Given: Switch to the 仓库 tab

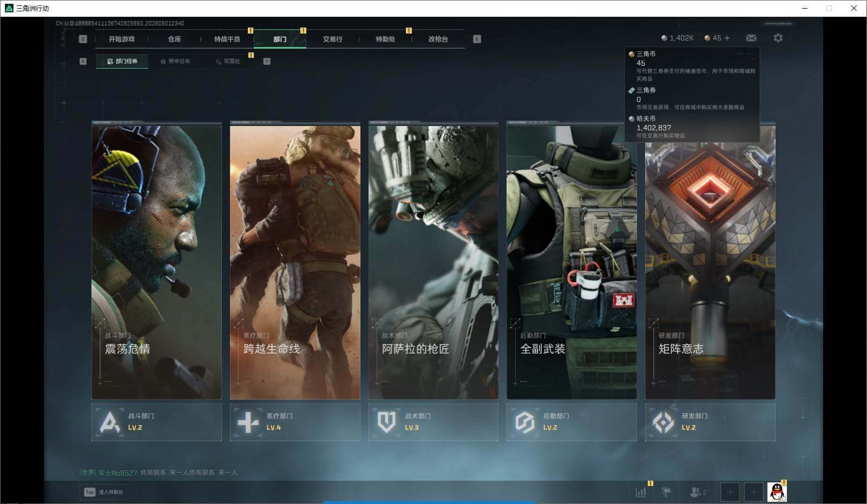Looking at the screenshot, I should tap(174, 39).
